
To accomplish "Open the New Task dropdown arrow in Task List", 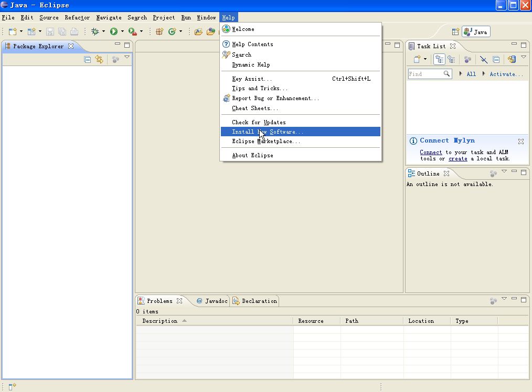I will point(425,59).
